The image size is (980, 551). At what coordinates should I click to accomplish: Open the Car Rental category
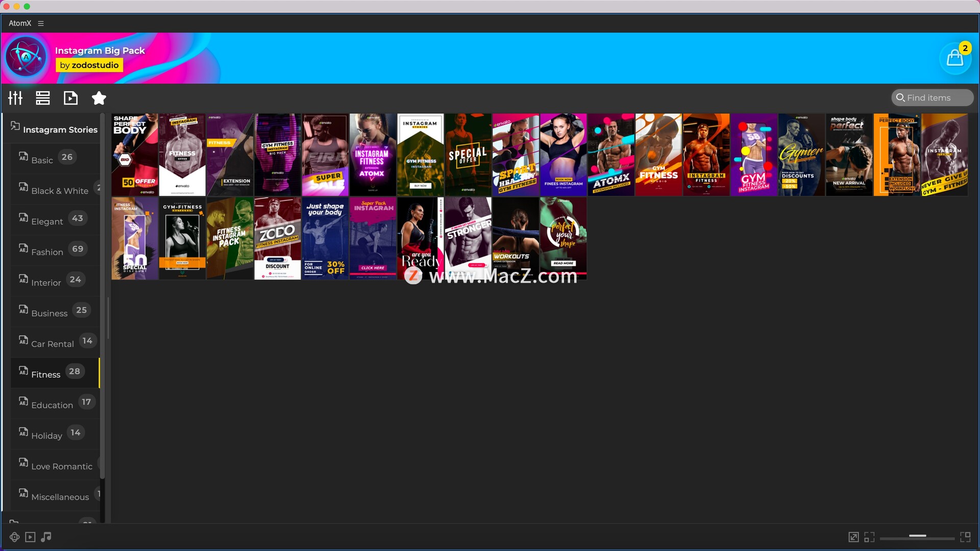pyautogui.click(x=52, y=343)
